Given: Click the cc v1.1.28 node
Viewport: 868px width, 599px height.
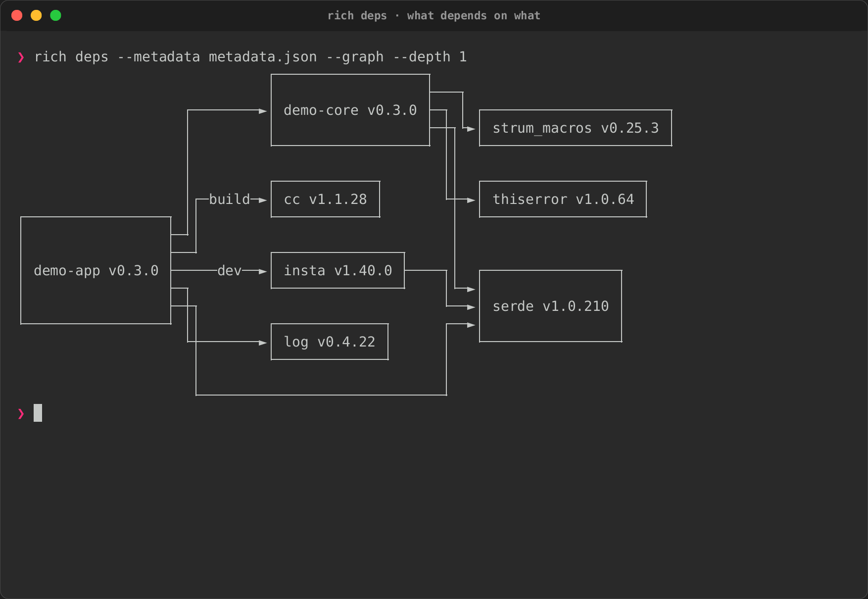Looking at the screenshot, I should click(326, 199).
